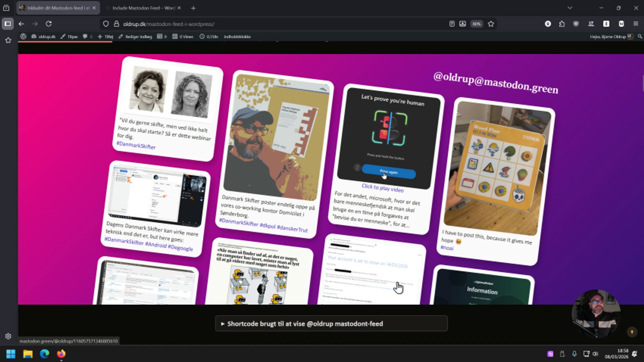The height and width of the screenshot is (362, 644).
Task: Click Rediger indlæg to edit post
Action: pyautogui.click(x=135, y=37)
